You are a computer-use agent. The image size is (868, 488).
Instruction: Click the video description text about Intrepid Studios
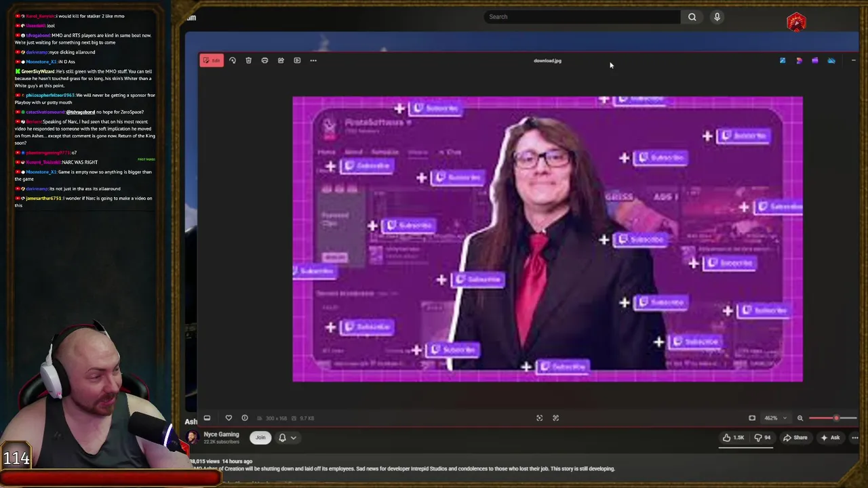click(x=405, y=468)
